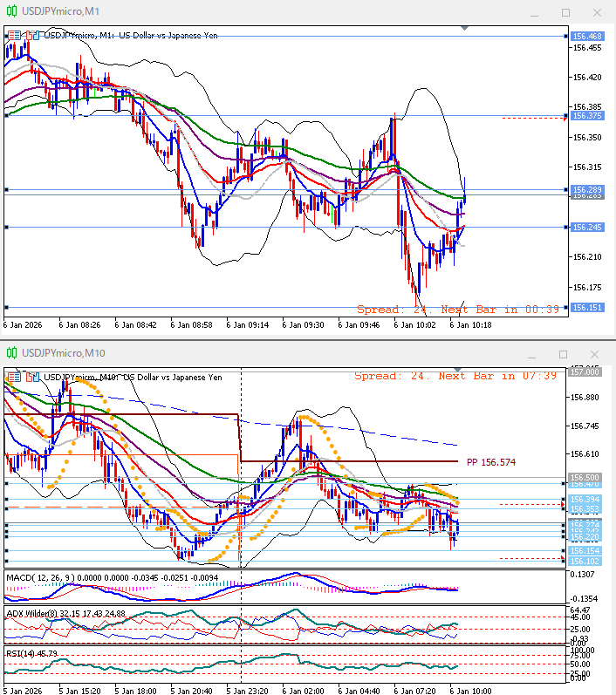Open the Depth of Market icon on the M1 chart
616x695 pixels.
(x=32, y=36)
